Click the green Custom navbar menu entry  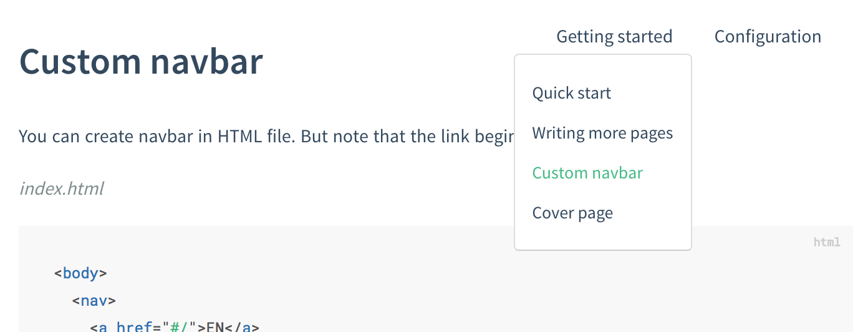point(587,173)
